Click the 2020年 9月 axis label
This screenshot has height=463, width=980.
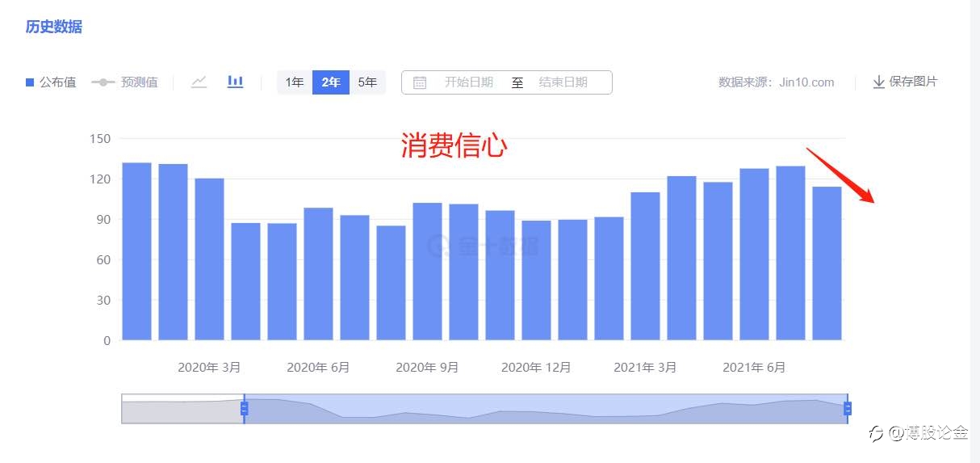(427, 368)
